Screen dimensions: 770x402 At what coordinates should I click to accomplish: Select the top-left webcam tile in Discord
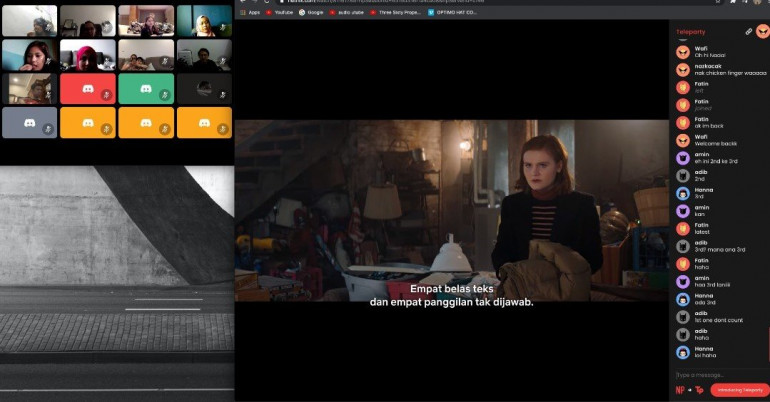[x=29, y=21]
